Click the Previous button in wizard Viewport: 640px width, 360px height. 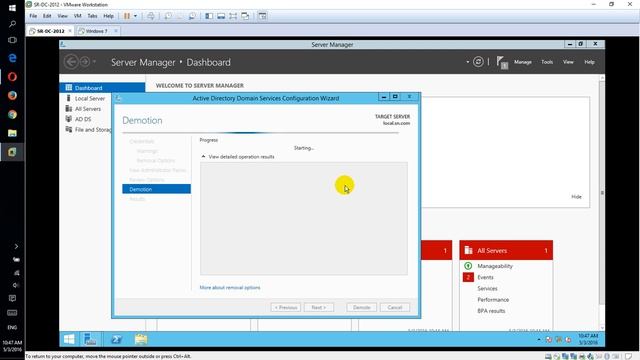click(286, 307)
